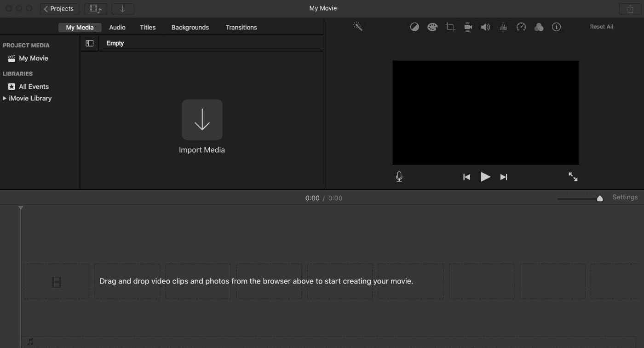Go back to Projects
Screen dimensions: 644x348
pos(59,9)
